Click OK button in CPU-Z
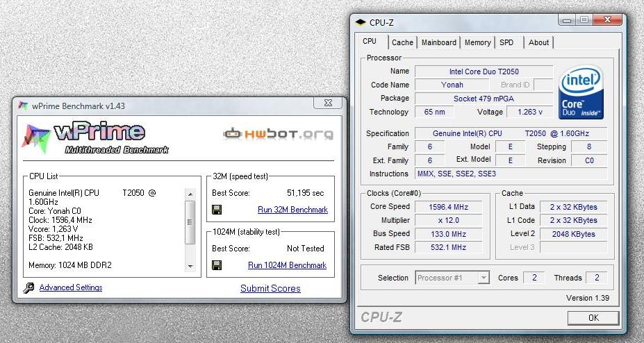 pyautogui.click(x=593, y=317)
